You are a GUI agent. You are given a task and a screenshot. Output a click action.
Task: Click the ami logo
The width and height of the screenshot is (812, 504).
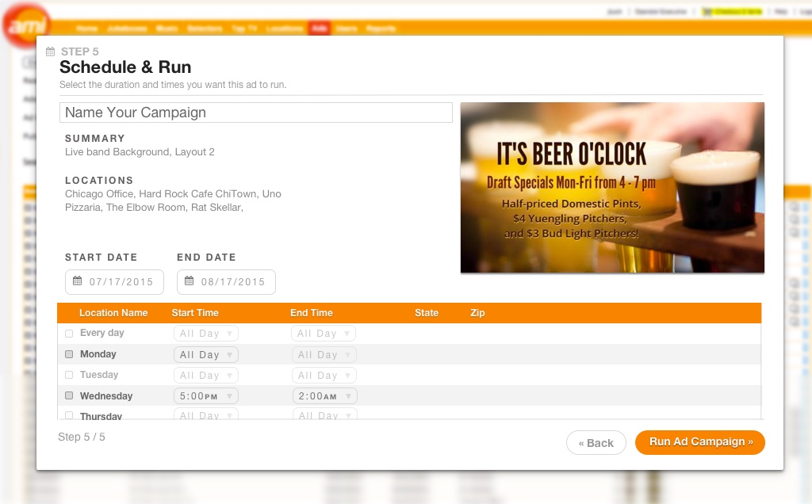point(25,27)
